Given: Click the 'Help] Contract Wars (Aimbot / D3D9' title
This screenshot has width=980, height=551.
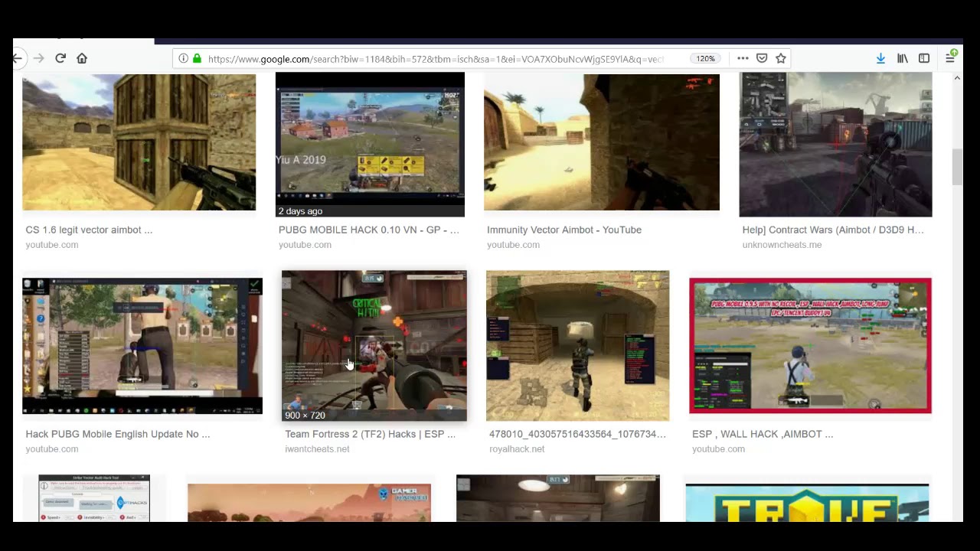Looking at the screenshot, I should coord(833,230).
